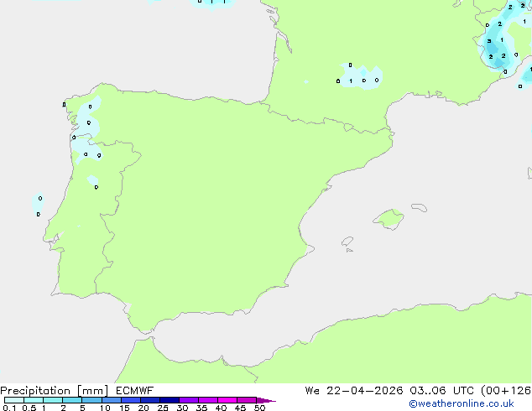Click the "20" legend scale label

pos(143,408)
